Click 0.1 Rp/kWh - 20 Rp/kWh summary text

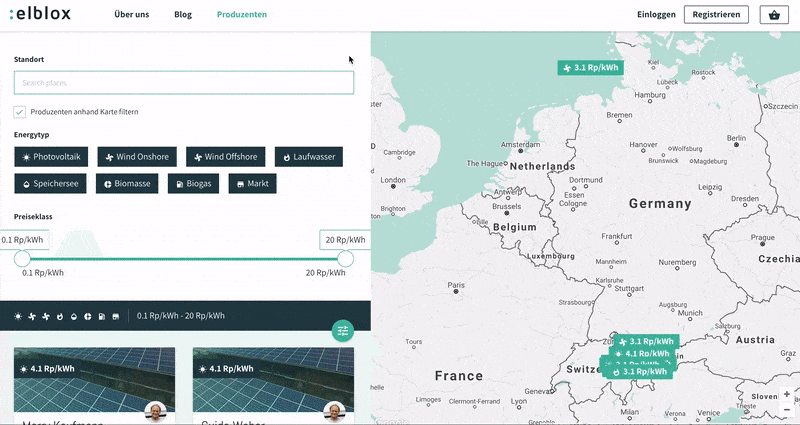tap(181, 316)
